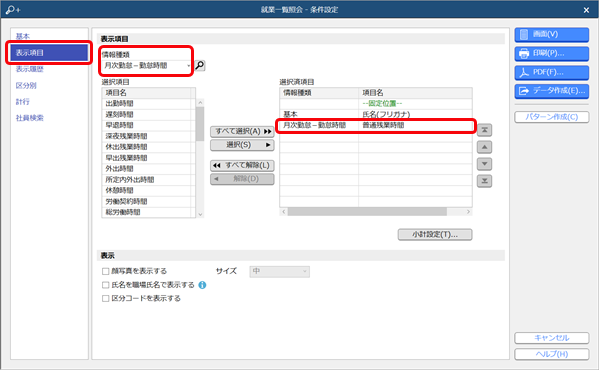Close the 条件設定 dialog
Image resolution: width=599 pixels, height=370 pixels.
(x=586, y=10)
